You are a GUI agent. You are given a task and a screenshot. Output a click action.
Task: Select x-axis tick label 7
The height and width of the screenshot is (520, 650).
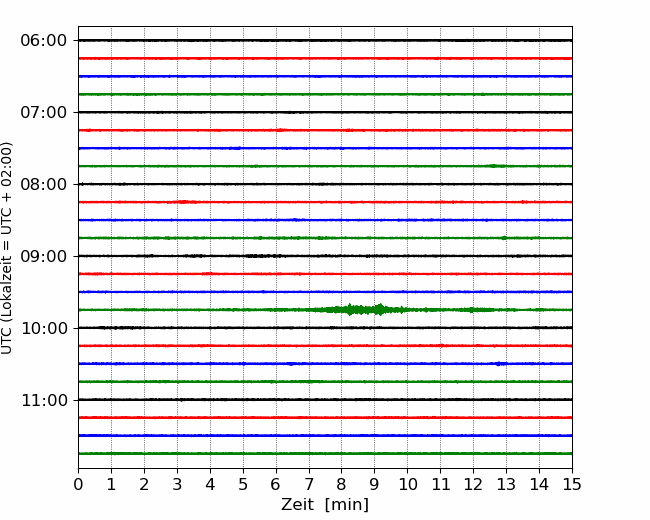point(309,484)
